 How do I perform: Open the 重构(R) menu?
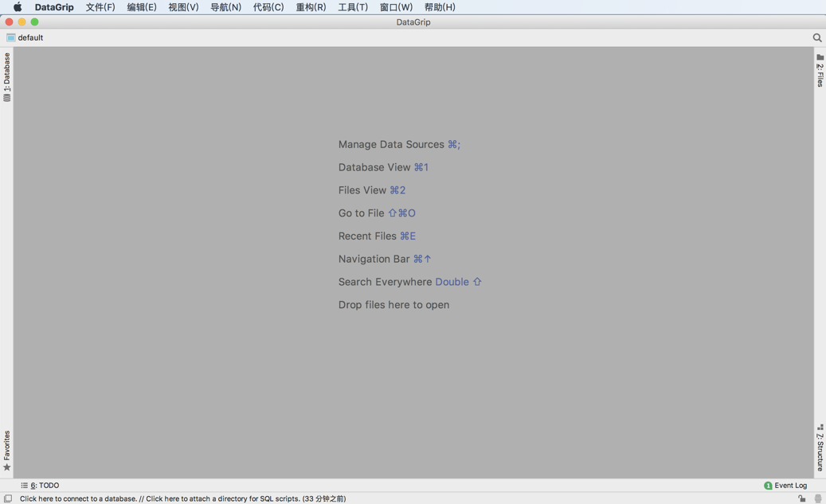tap(311, 7)
